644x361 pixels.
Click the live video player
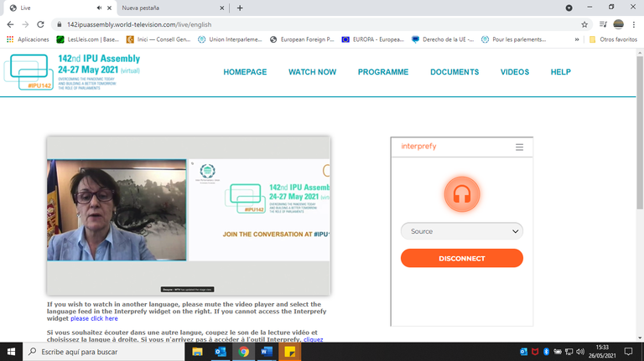[x=188, y=215]
